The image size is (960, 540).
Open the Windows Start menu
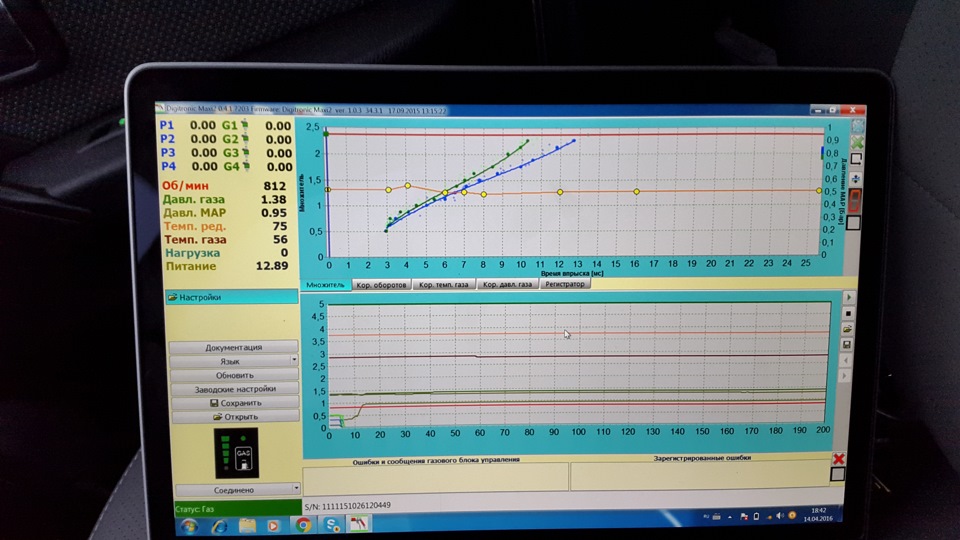[189, 526]
